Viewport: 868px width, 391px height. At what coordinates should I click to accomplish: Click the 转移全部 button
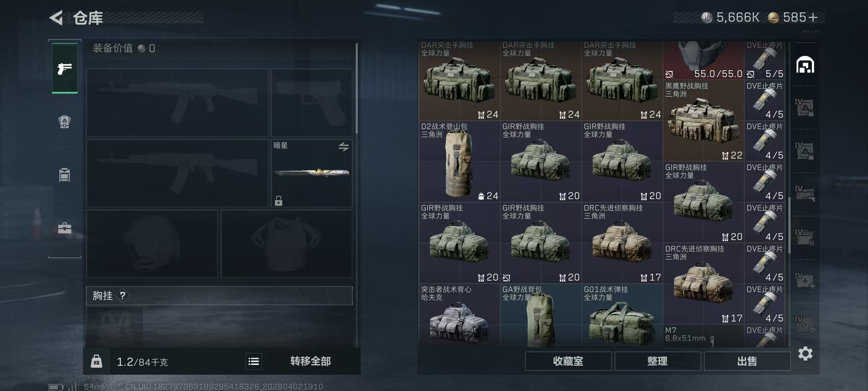click(x=310, y=361)
